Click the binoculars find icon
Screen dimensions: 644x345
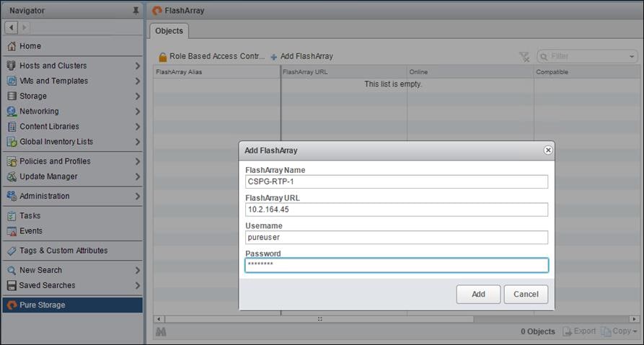(161, 331)
